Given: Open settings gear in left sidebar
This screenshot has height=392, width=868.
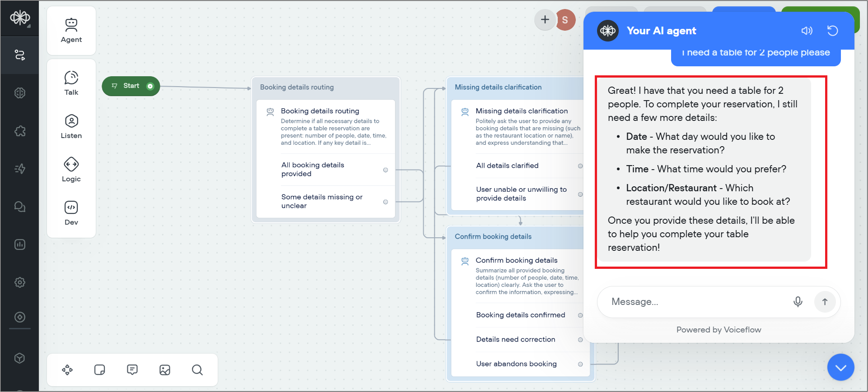Looking at the screenshot, I should tap(20, 282).
